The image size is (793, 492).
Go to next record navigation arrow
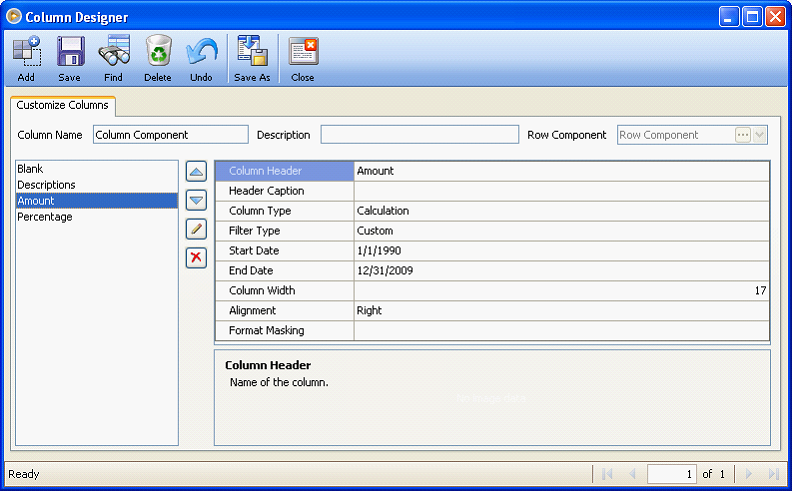pos(749,474)
